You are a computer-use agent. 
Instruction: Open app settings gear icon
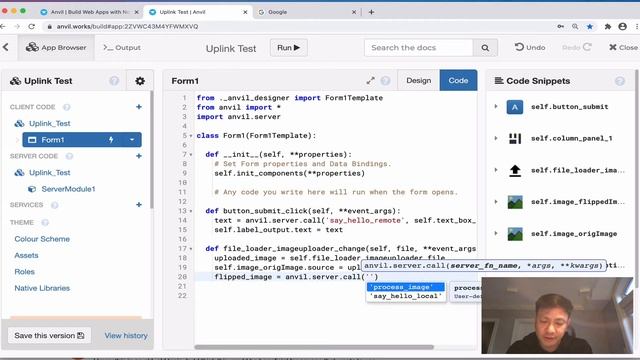click(x=140, y=81)
